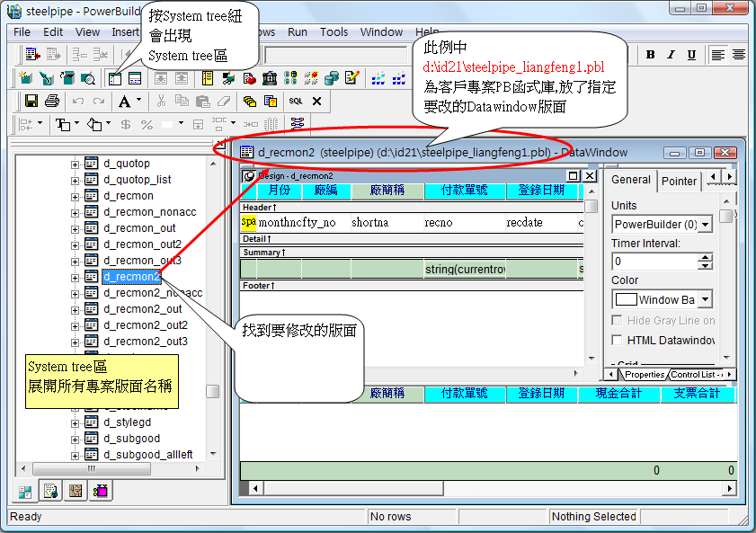Image resolution: width=756 pixels, height=533 pixels.
Task: Click the System Tree horizontal scrollbar thumb
Action: pyautogui.click(x=91, y=468)
